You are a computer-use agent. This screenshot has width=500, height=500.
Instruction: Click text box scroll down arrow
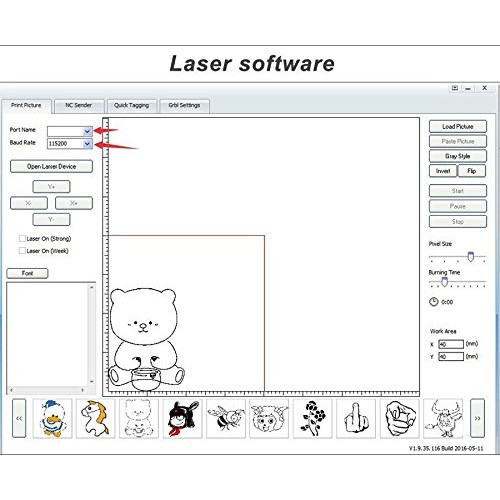click(92, 381)
